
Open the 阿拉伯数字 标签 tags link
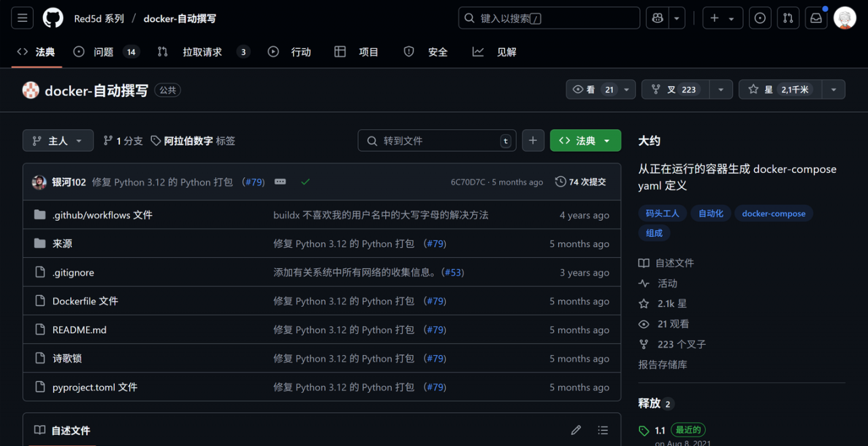193,141
